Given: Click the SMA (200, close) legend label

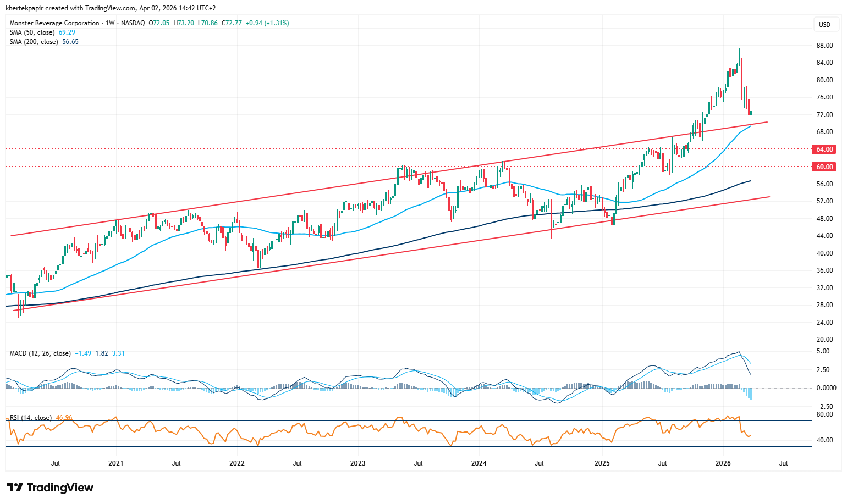Looking at the screenshot, I should (34, 42).
